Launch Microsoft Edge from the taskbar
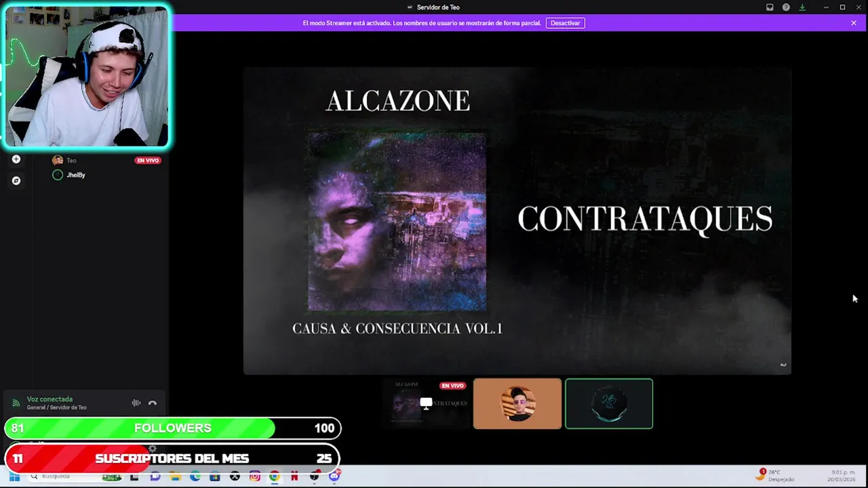Viewport: 868px width, 488px height. pyautogui.click(x=195, y=476)
